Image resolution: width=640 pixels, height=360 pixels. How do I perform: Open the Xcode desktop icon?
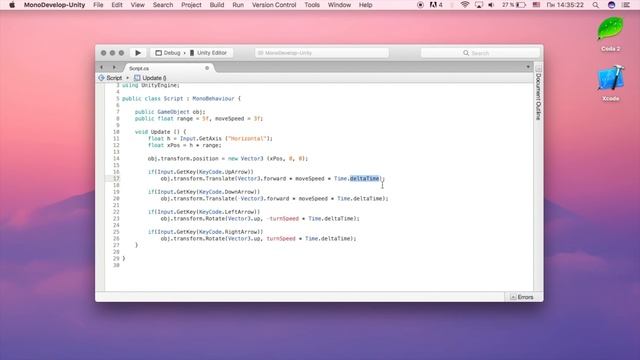click(611, 83)
